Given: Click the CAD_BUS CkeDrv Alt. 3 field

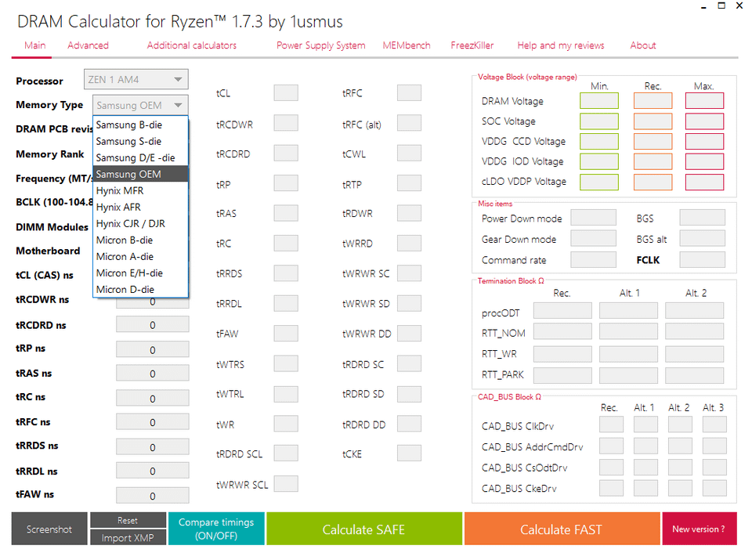Looking at the screenshot, I should tap(714, 488).
